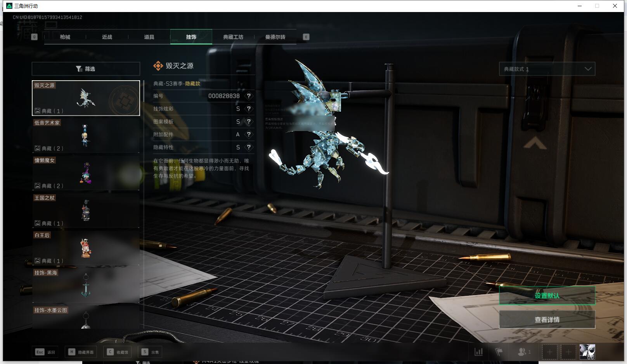Click the Esc 返回 button

(45, 352)
